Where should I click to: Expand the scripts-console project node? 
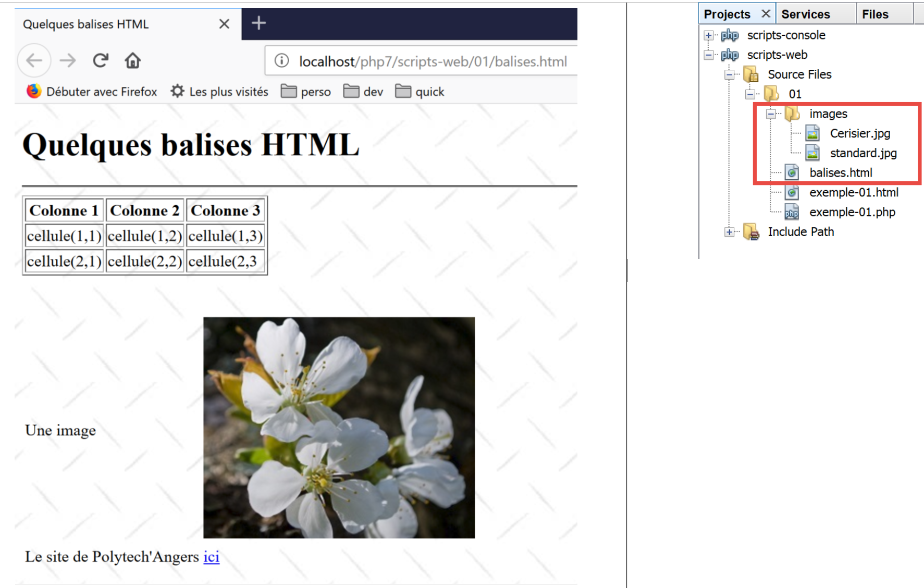click(x=708, y=35)
